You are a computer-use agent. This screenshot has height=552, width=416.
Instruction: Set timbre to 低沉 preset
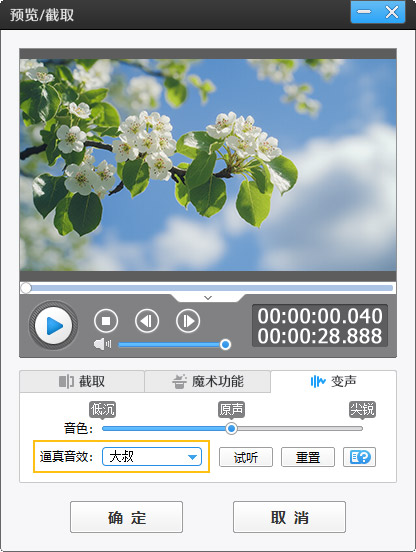pos(102,409)
